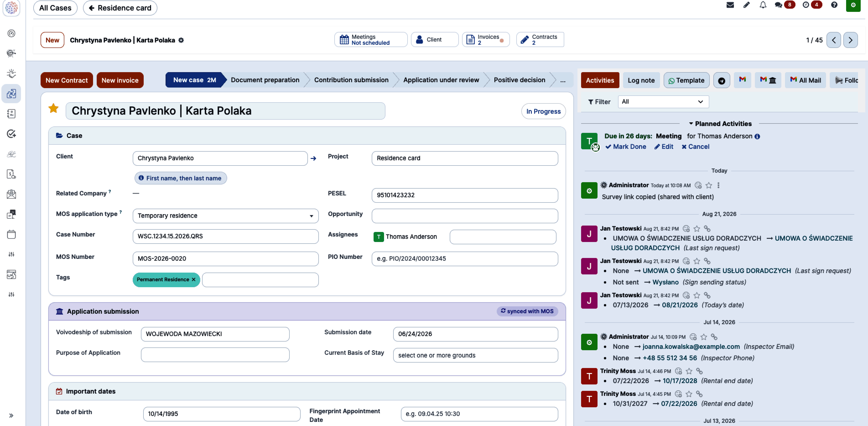Open the mail envelope icon in top bar

coord(730,5)
